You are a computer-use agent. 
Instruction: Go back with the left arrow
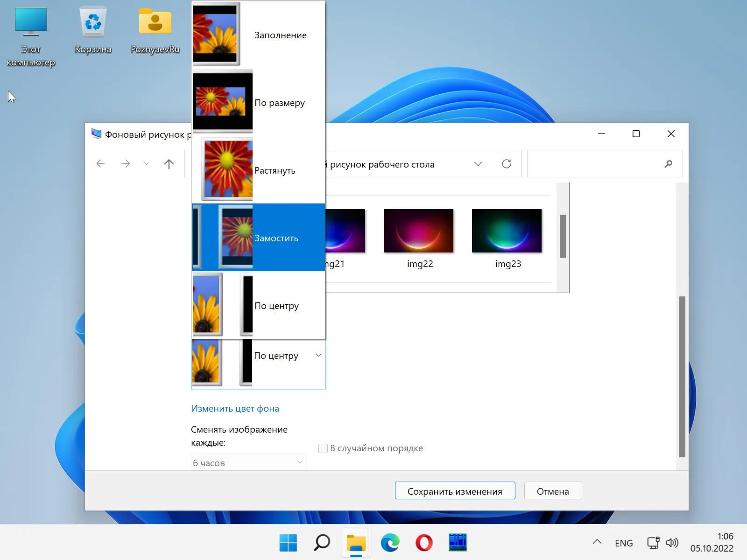pos(100,164)
